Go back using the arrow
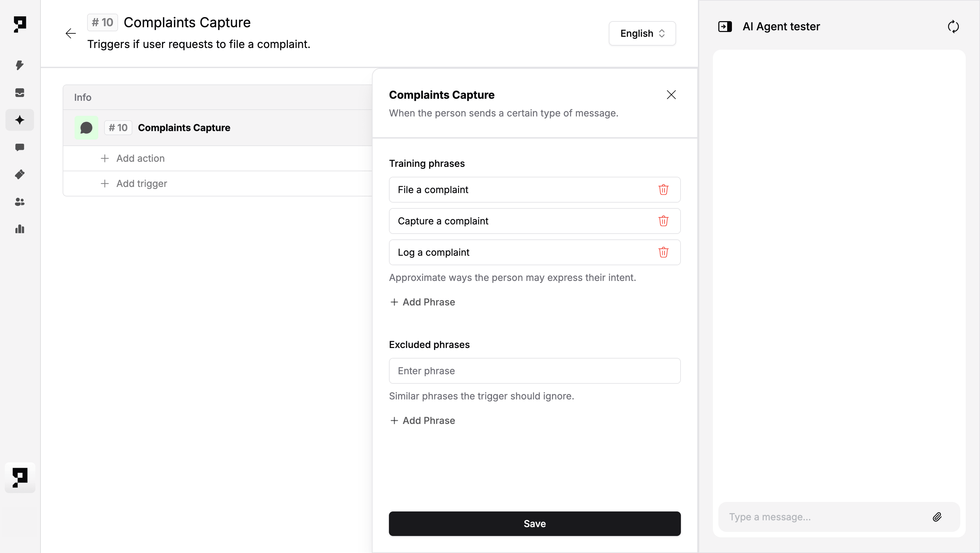The image size is (980, 553). point(71,33)
